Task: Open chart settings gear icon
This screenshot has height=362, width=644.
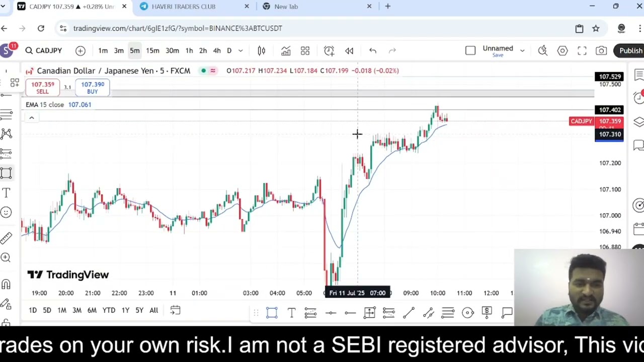Action: pos(562,51)
